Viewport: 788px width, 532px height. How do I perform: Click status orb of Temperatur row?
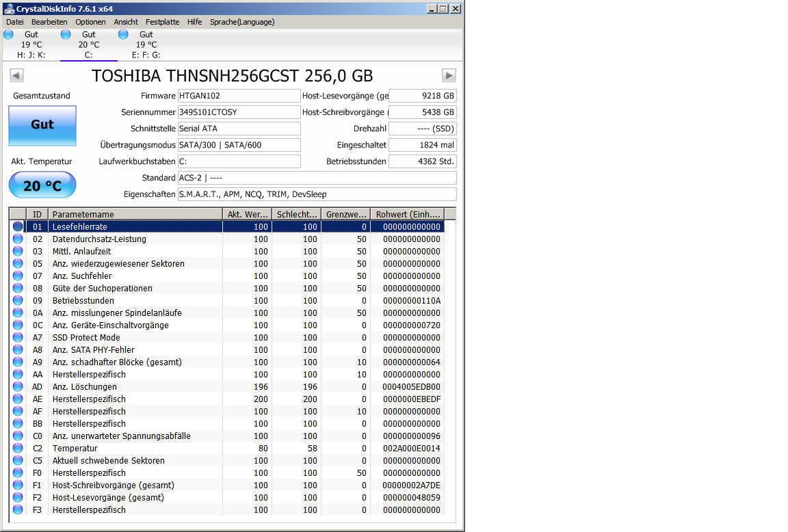[18, 448]
